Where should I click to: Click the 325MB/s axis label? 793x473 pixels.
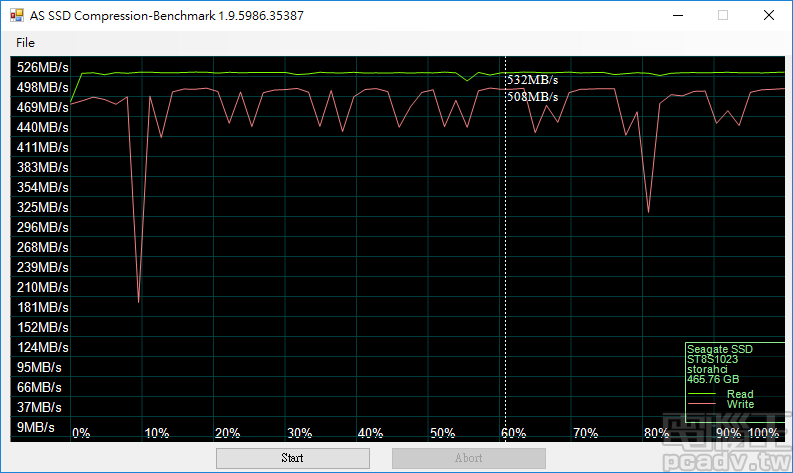pos(42,207)
